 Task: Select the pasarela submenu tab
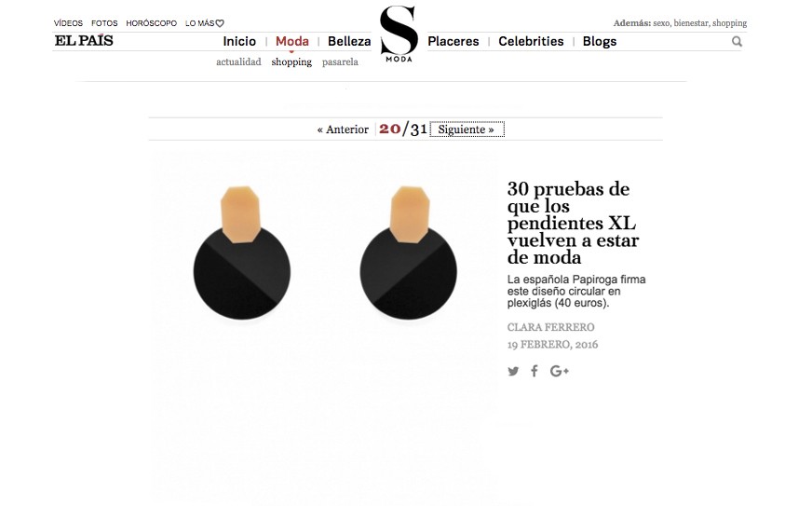(340, 62)
